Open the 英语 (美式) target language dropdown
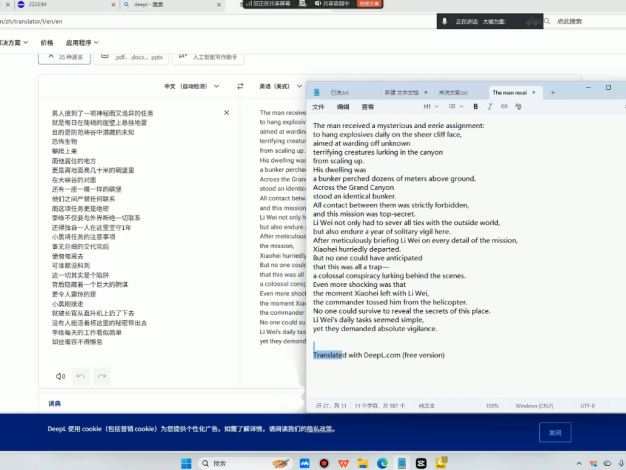The image size is (626, 470). [x=280, y=86]
